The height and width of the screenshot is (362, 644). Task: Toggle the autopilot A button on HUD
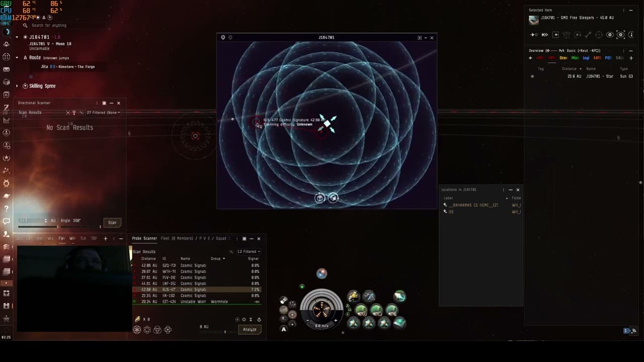pos(284,329)
